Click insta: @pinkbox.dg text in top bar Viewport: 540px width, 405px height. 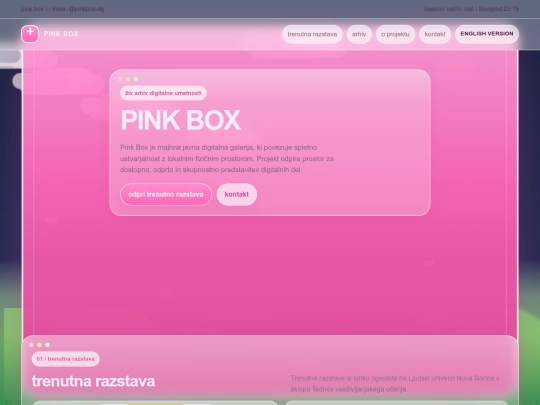click(x=78, y=9)
